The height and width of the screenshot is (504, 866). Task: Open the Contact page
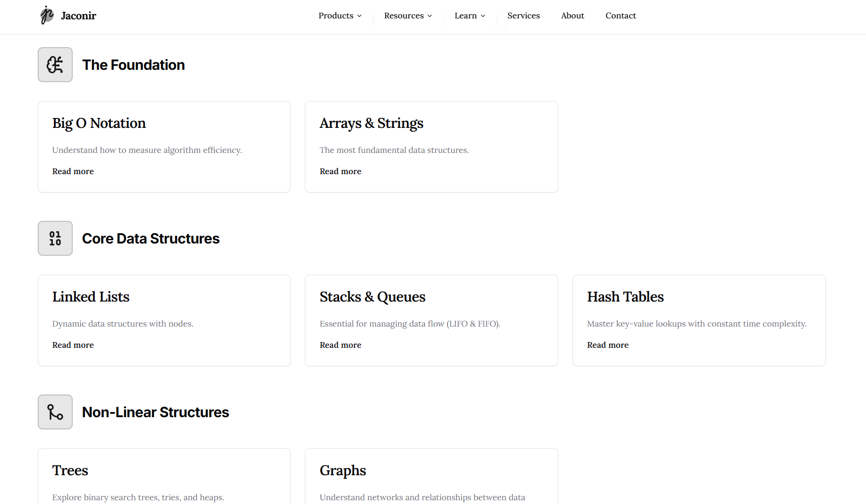coord(621,16)
